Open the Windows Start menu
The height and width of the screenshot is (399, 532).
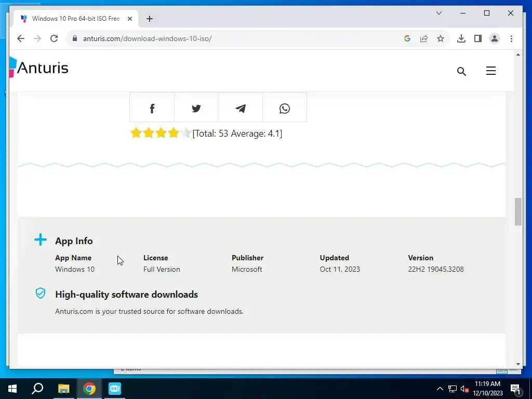coord(12,389)
